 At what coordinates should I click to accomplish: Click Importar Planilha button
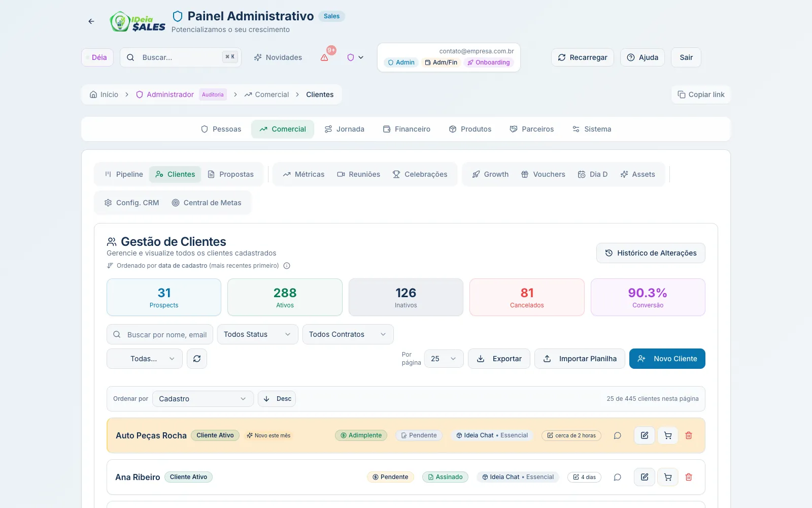[x=580, y=359]
